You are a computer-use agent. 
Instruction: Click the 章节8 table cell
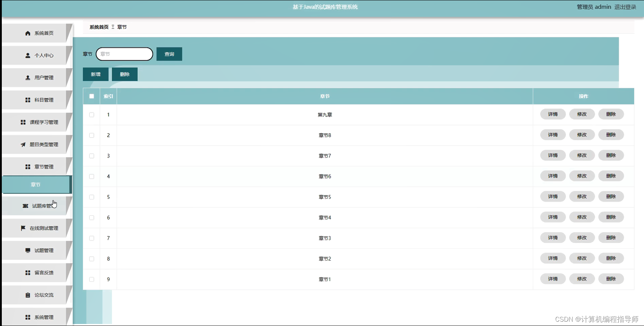325,136
